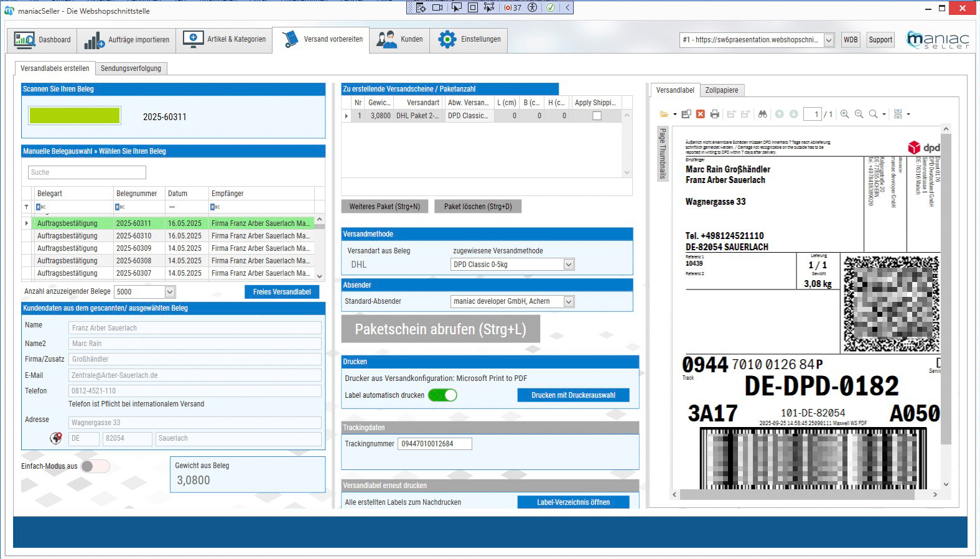Screen dimensions: 980x559
Task: Click the globe icon beside address fields
Action: click(56, 438)
